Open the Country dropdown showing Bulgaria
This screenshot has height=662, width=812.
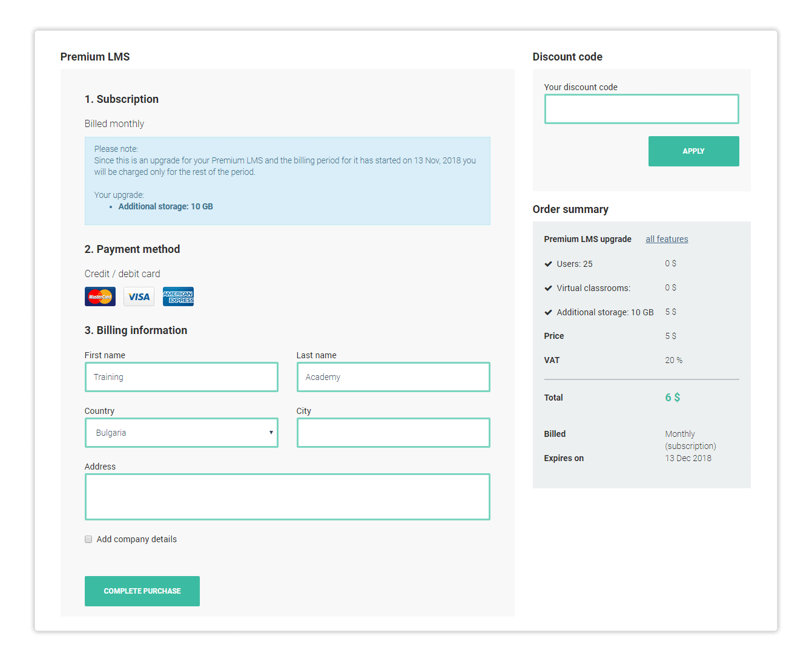[182, 433]
